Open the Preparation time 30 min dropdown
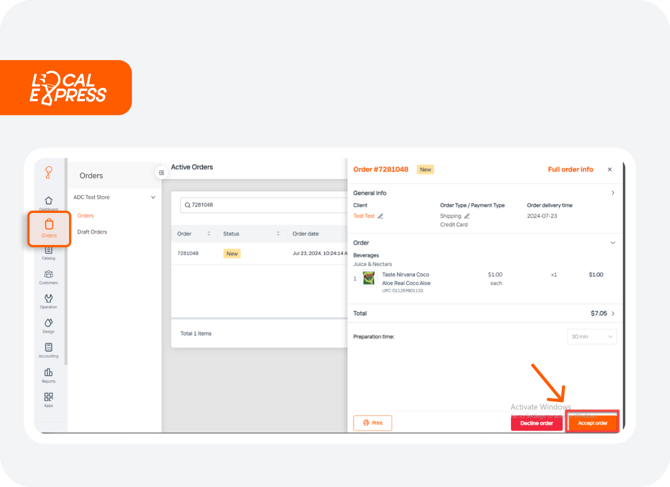Viewport: 670px width, 487px height. tap(592, 337)
